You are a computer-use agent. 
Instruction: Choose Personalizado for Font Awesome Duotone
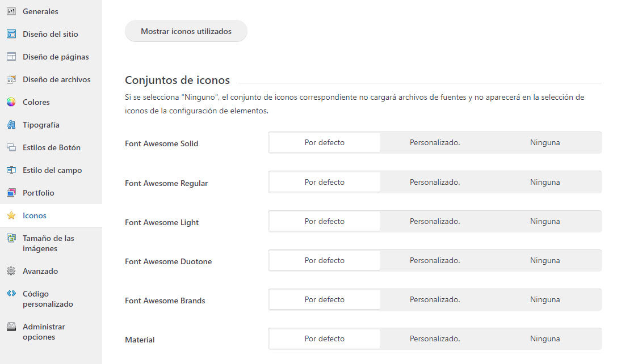[x=435, y=260]
